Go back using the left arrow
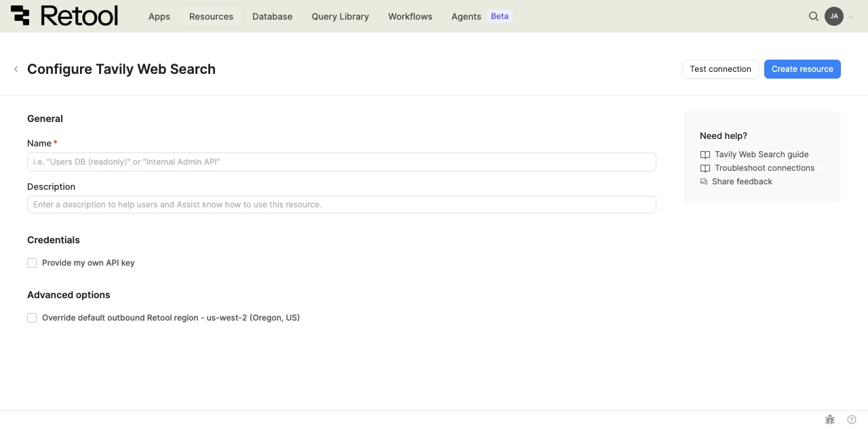The height and width of the screenshot is (429, 868). [x=16, y=69]
